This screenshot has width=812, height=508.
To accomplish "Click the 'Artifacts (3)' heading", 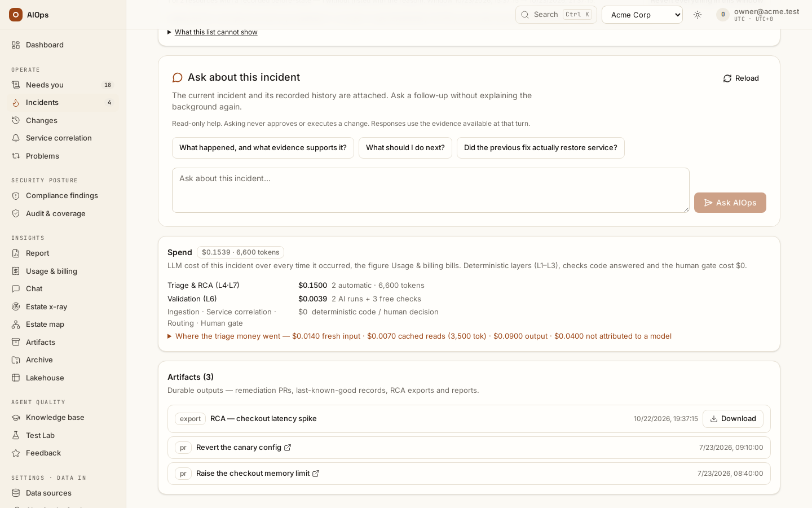I will click(191, 377).
